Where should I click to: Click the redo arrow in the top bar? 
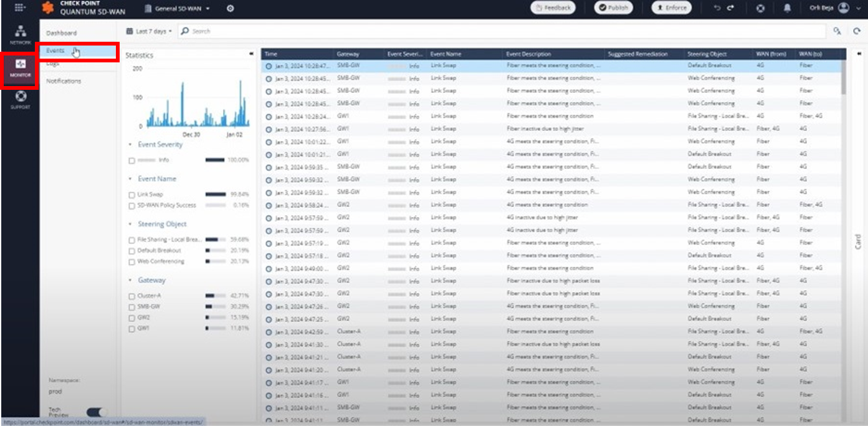tap(731, 8)
